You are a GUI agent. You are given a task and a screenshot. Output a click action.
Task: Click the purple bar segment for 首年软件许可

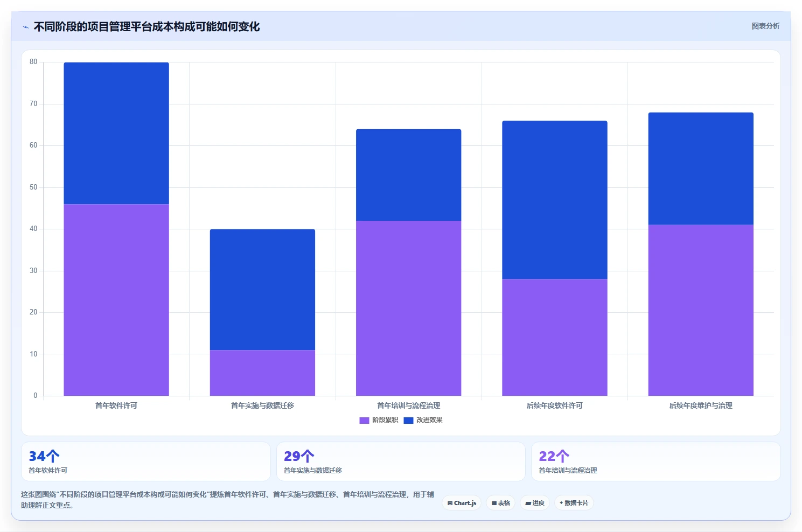tap(116, 300)
